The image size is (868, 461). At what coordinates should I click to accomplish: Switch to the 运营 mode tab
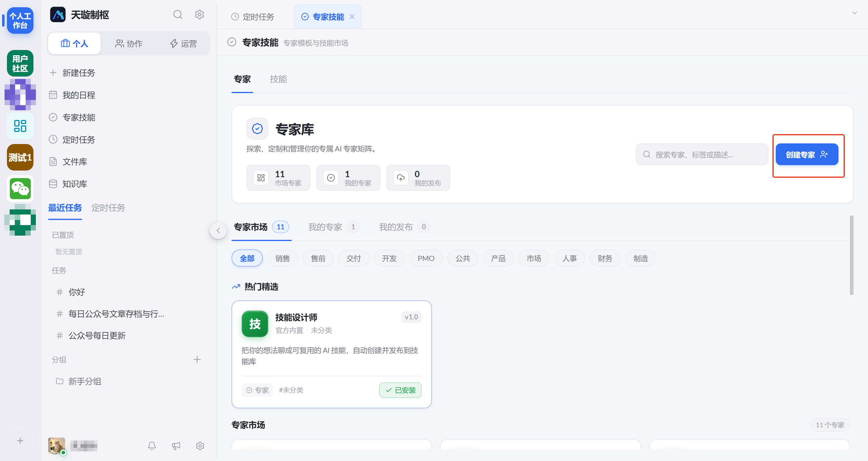pyautogui.click(x=183, y=43)
